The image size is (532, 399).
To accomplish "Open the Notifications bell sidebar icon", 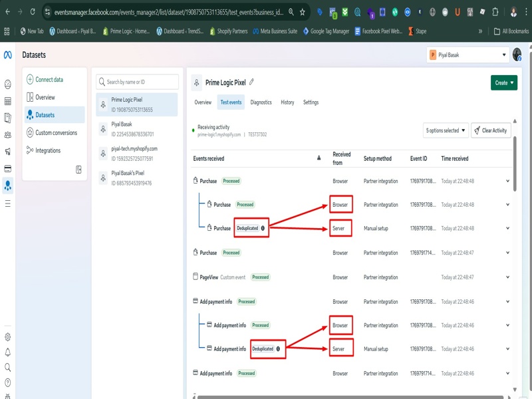I will [7, 352].
